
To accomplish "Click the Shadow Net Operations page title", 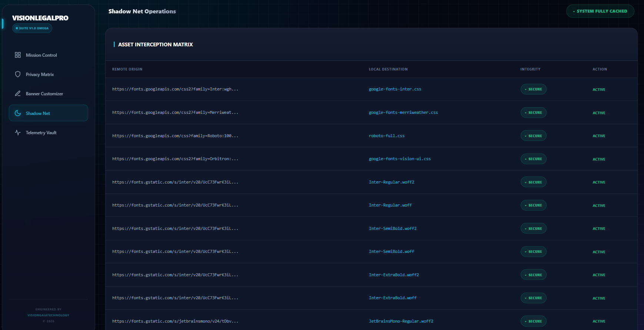I will [x=142, y=11].
